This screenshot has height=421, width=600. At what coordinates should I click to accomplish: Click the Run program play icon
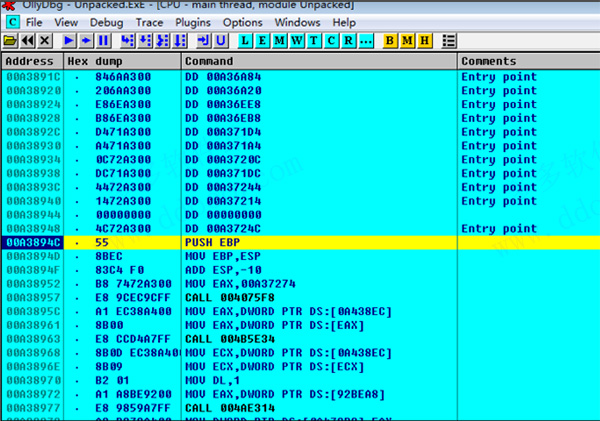(x=69, y=41)
